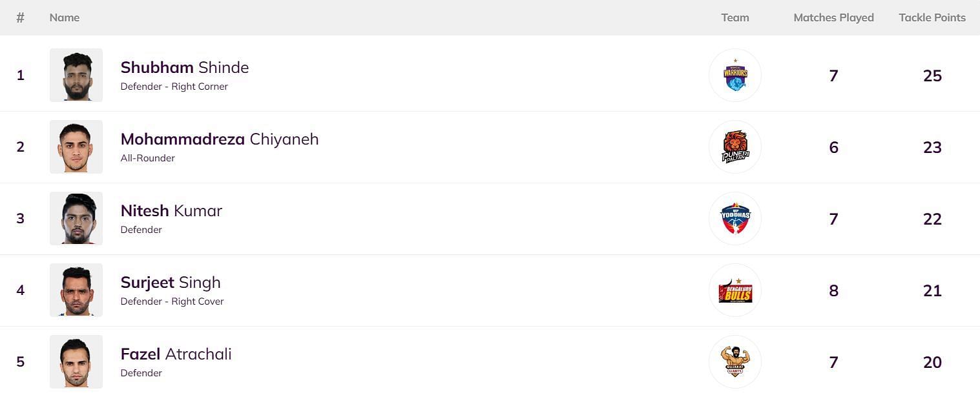Click the Gujarat Giants team emblem
Screen dimensions: 980x395
pyautogui.click(x=735, y=361)
